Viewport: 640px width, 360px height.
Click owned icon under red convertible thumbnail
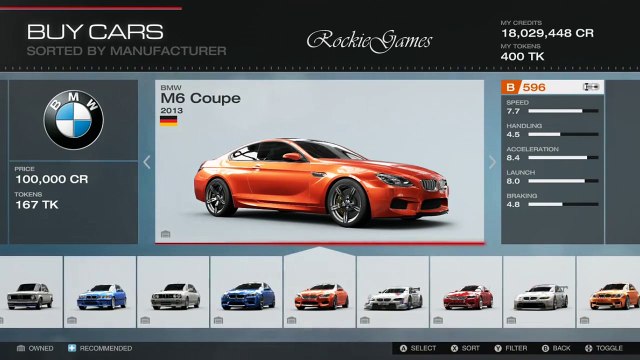tap(438, 320)
